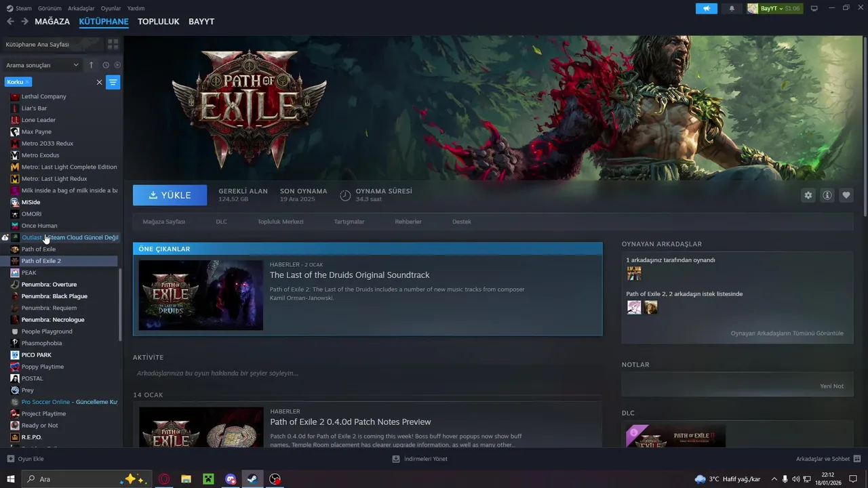Create a note with Yeni Not
This screenshot has width=868, height=488.
831,386
